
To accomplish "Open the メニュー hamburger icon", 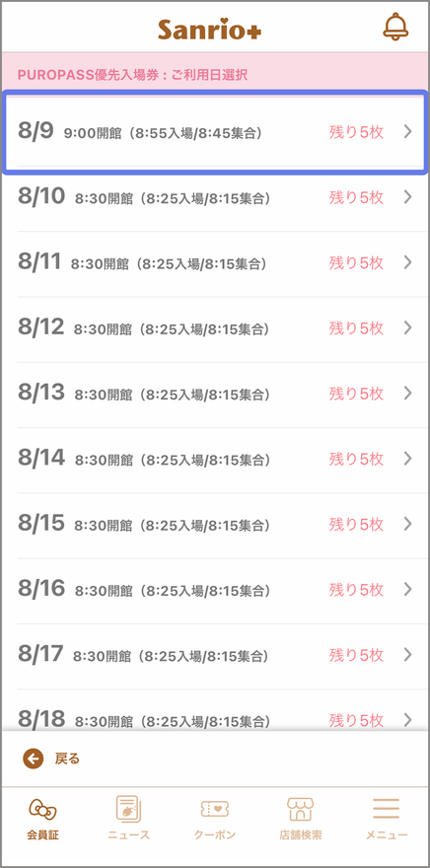I will click(387, 809).
